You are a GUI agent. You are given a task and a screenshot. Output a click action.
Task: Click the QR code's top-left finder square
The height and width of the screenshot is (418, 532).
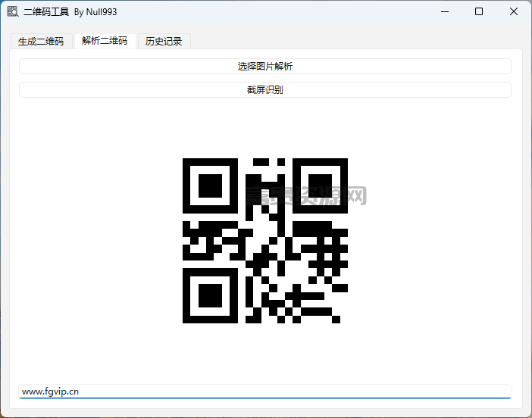(210, 186)
